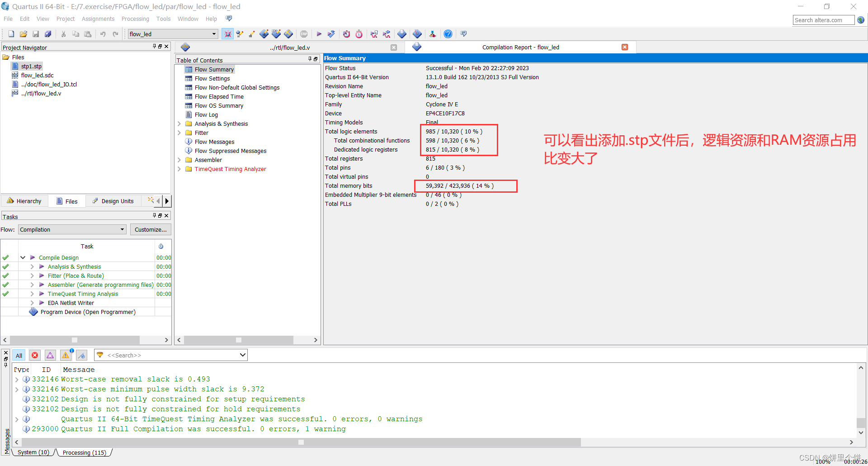
Task: Show critical warnings in the Messages filter
Action: tap(50, 355)
